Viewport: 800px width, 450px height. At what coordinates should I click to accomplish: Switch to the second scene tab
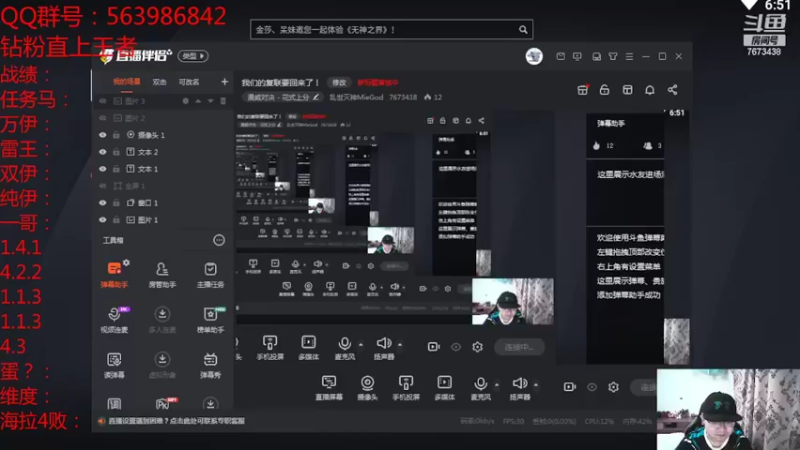(x=159, y=82)
